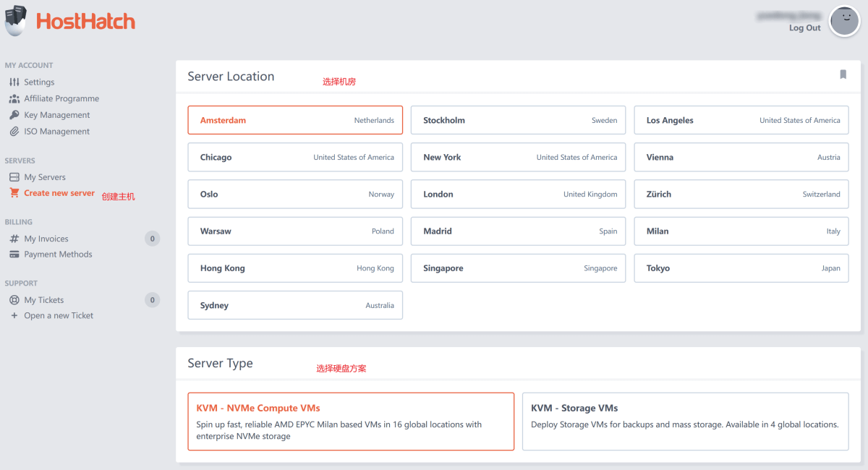Select Chicago location
Screen dimensions: 868x470
click(x=295, y=157)
